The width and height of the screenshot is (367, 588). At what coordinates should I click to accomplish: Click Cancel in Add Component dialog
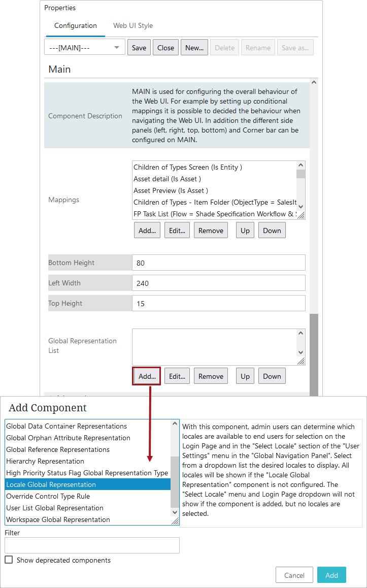coord(294,575)
